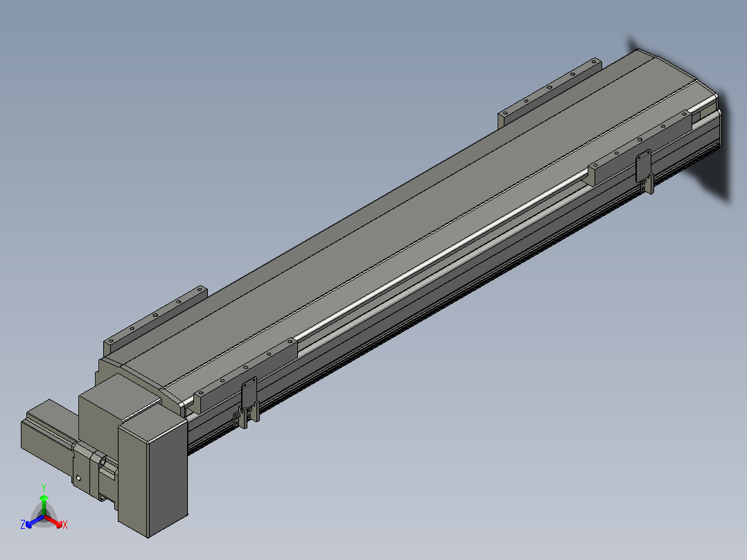Pick the front mounting plate near the motor end
Image resolution: width=747 pixels, height=560 pixels.
[x=245, y=376]
